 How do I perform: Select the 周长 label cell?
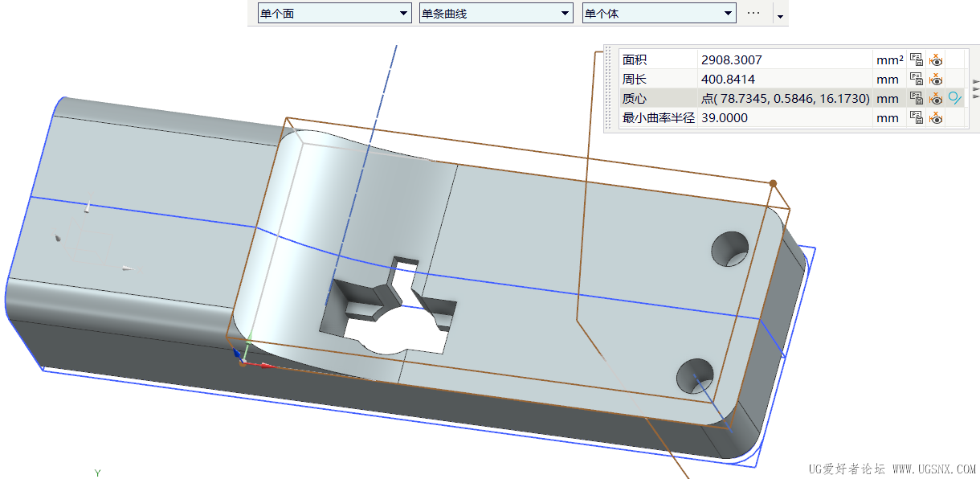pyautogui.click(x=659, y=79)
